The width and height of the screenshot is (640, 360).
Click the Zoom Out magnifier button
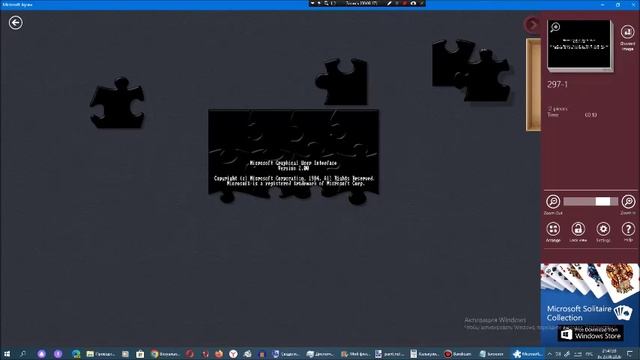click(x=553, y=202)
